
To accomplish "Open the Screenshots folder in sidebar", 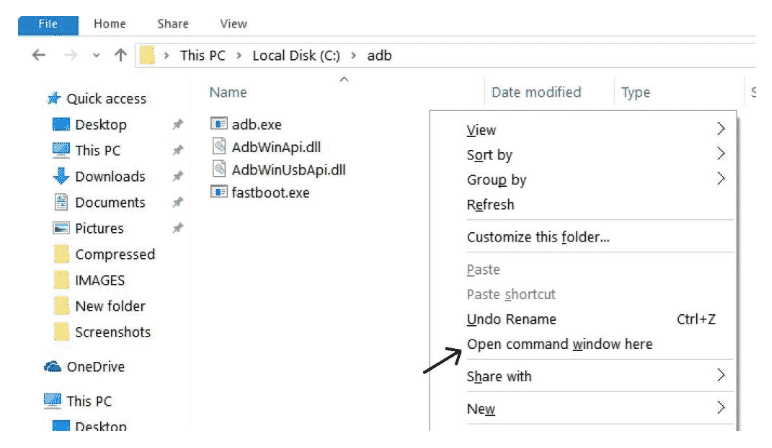I will coord(112,332).
